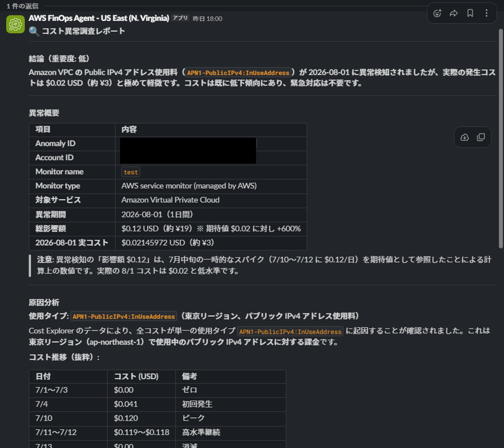Click the コスト異常調査レポート title text
The width and height of the screenshot is (504, 448).
point(83,31)
